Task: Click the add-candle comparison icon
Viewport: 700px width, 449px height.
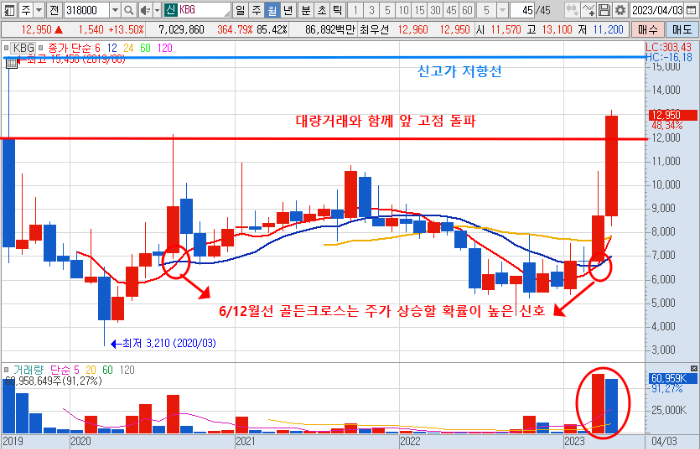Action: [x=571, y=10]
